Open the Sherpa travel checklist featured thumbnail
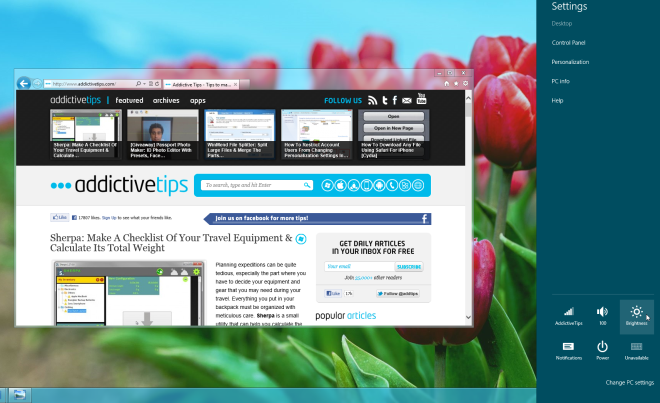660x403 pixels. click(85, 134)
